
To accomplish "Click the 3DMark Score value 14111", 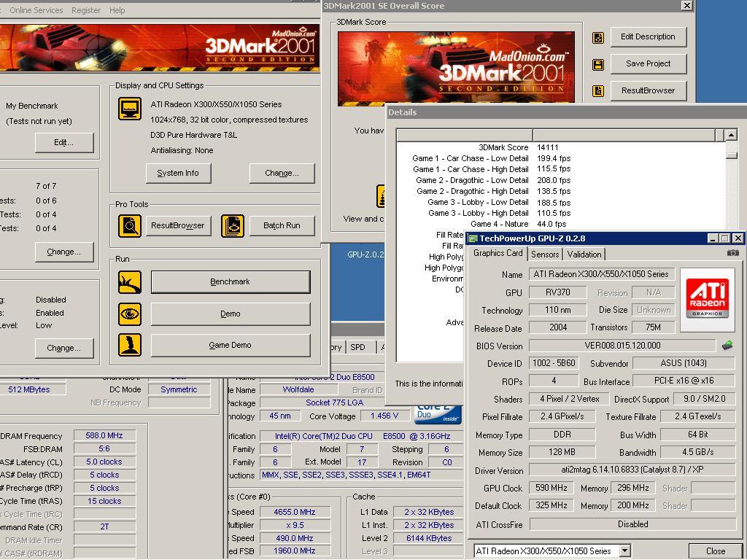I will pyautogui.click(x=548, y=147).
